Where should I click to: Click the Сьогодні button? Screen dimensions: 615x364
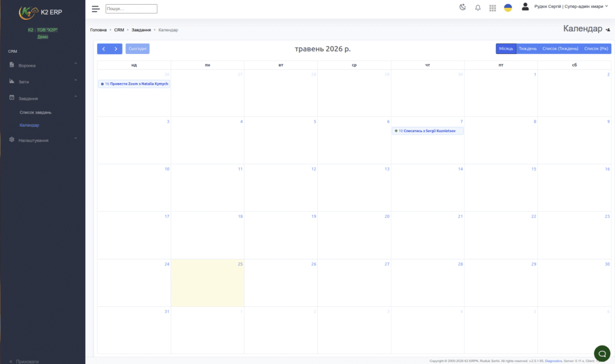point(138,49)
